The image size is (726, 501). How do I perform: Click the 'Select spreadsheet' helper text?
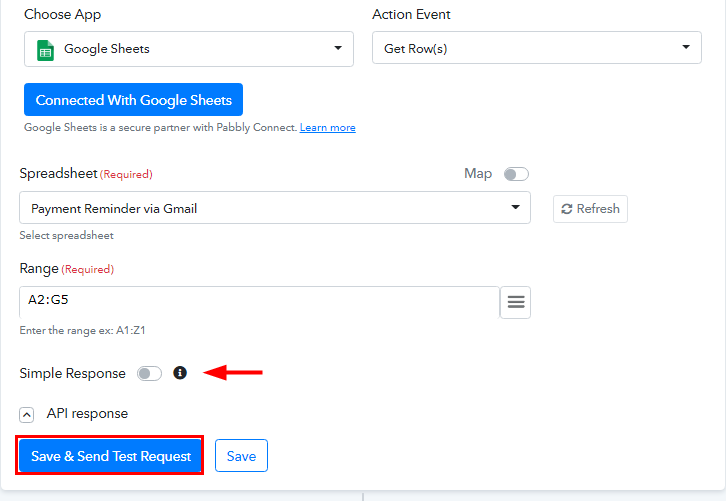point(66,236)
